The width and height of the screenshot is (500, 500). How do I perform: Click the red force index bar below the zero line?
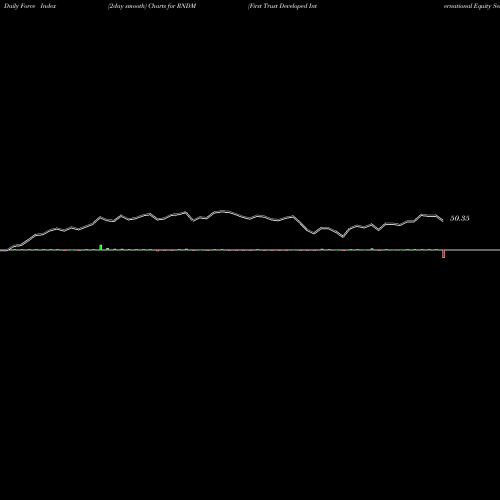point(443,254)
